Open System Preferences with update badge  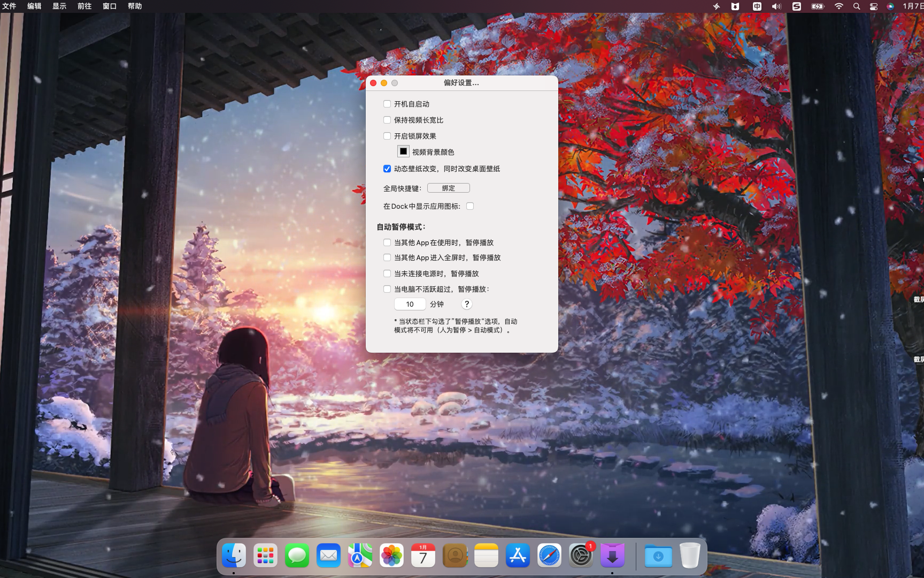click(x=581, y=556)
